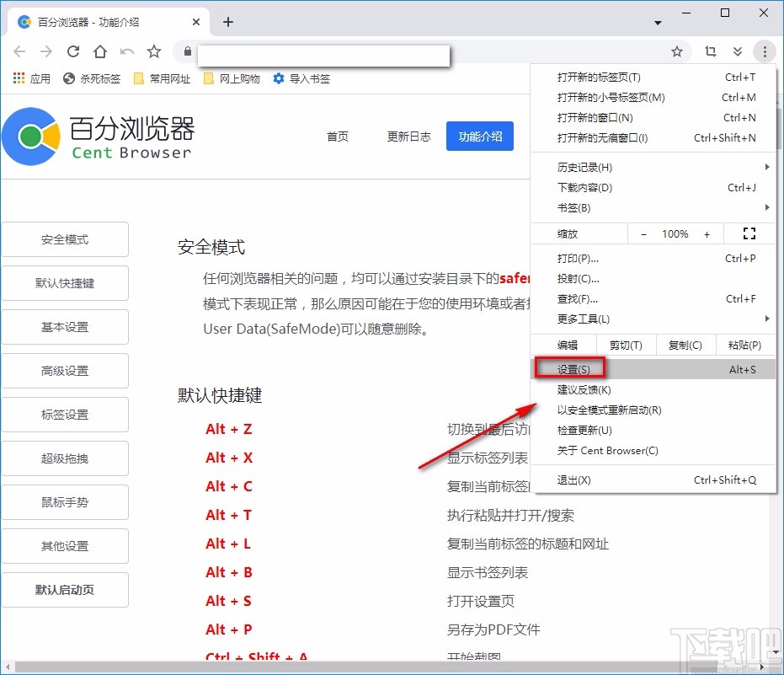This screenshot has height=675, width=784.
Task: Choose 关于 Cent Browser(C) in menu
Action: click(x=653, y=450)
